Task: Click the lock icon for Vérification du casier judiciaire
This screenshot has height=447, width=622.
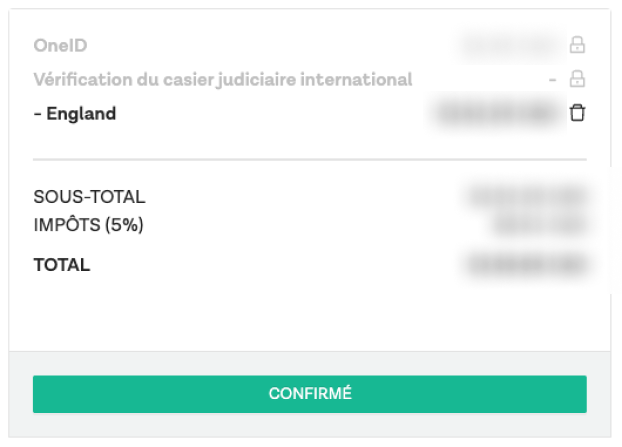Action: click(x=576, y=79)
